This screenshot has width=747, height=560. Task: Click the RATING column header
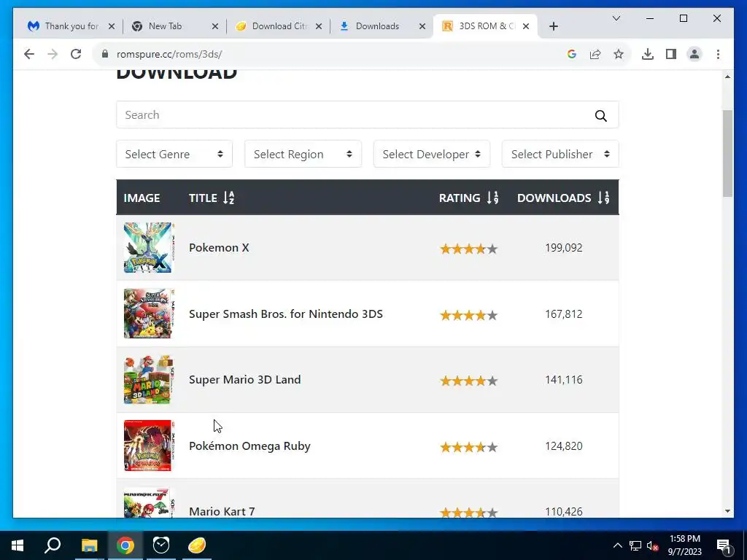pyautogui.click(x=460, y=198)
